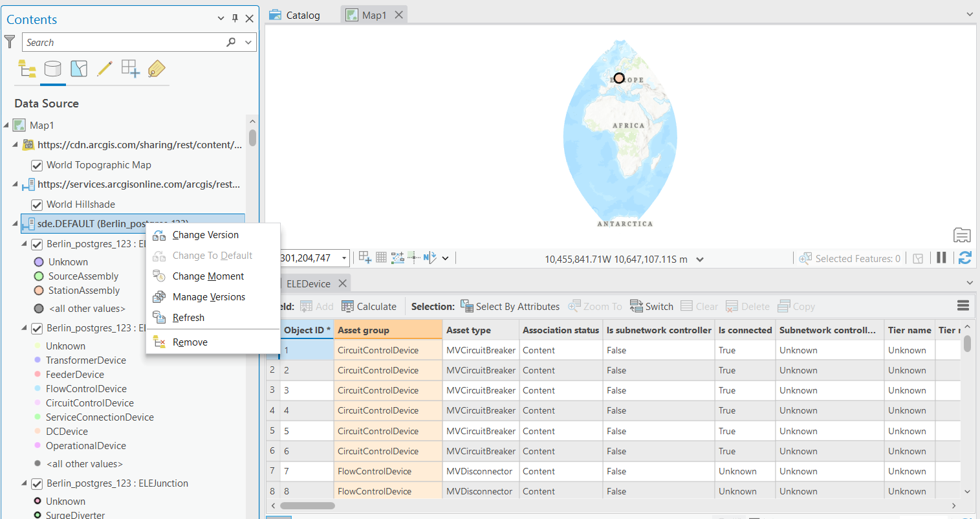980x519 pixels.
Task: Uncheck World Topographic Map layer
Action: tap(37, 166)
